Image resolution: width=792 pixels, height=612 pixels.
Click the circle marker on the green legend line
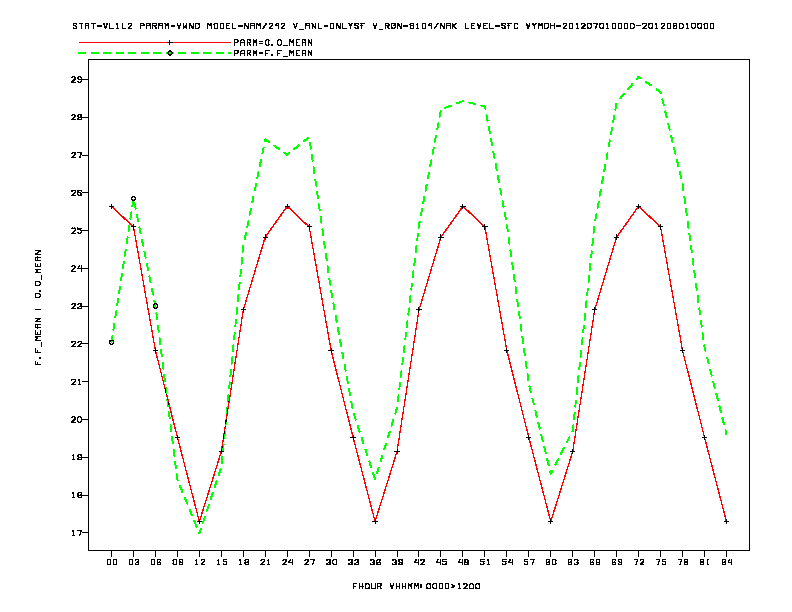point(170,53)
